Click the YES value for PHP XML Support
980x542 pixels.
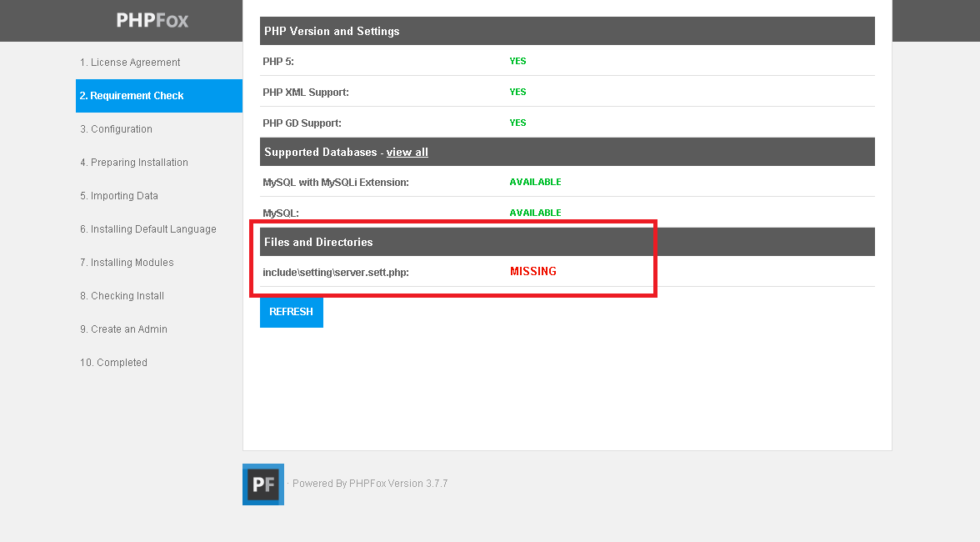[x=517, y=91]
